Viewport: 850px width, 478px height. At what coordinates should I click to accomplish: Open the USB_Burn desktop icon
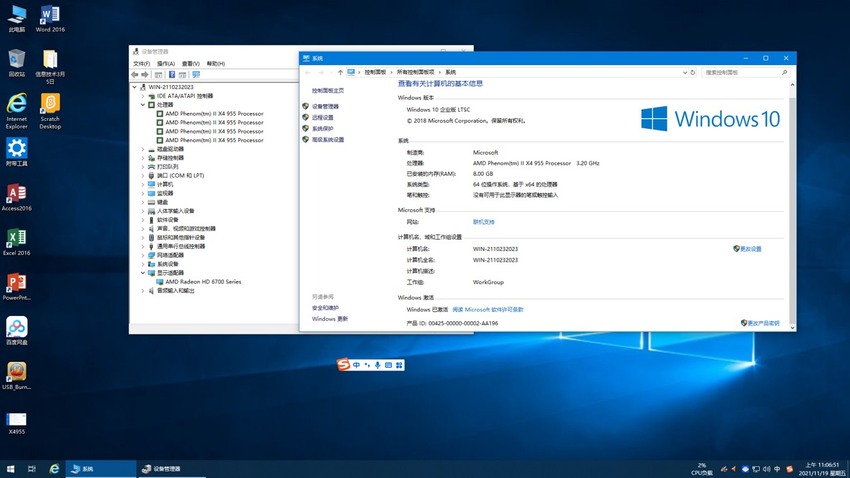[17, 376]
